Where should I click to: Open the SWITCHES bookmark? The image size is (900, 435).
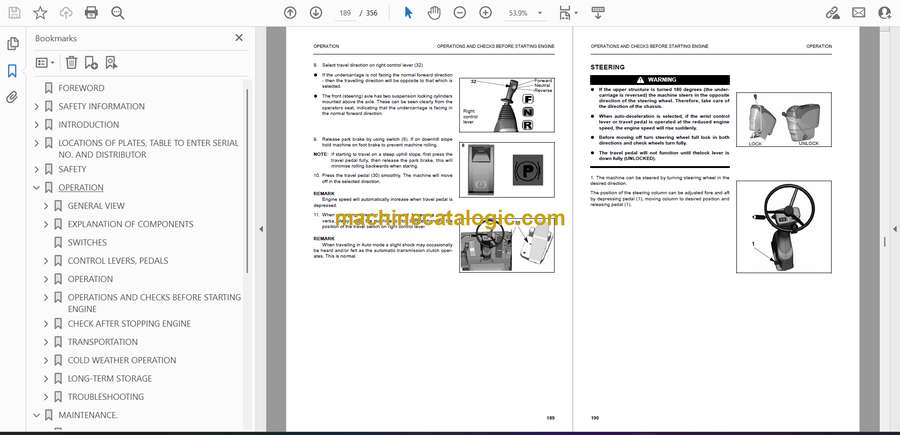coord(87,242)
